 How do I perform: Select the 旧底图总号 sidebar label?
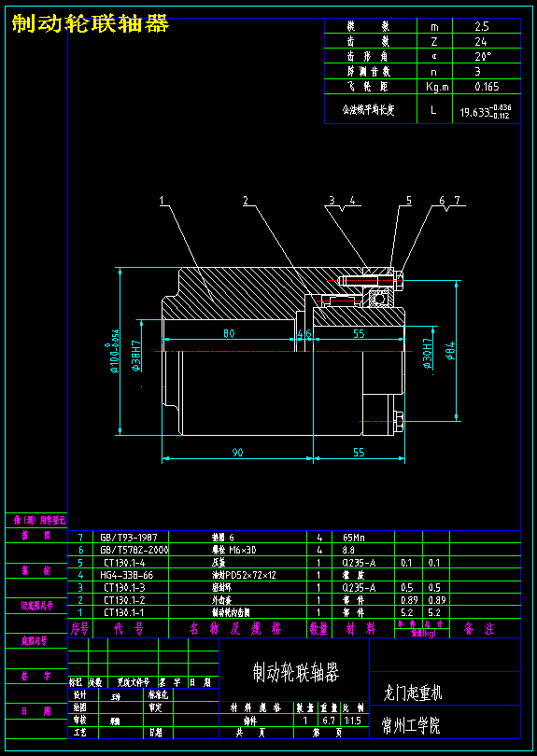36,606
